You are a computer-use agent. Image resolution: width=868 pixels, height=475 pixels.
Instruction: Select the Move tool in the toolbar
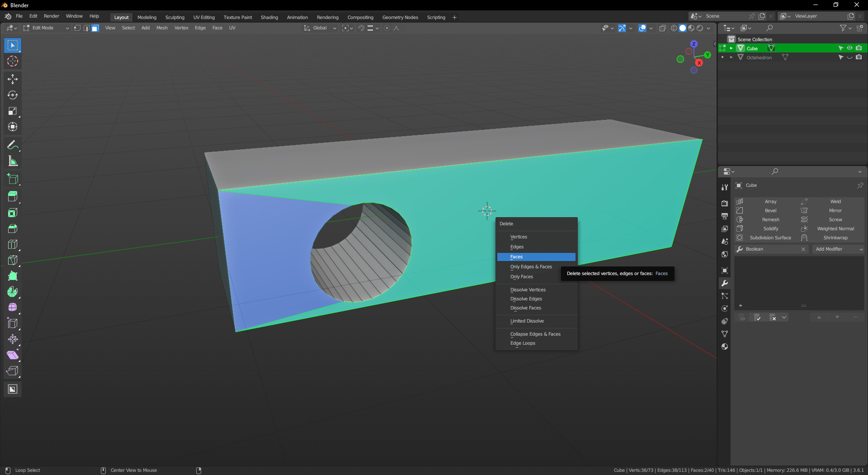tap(13, 79)
